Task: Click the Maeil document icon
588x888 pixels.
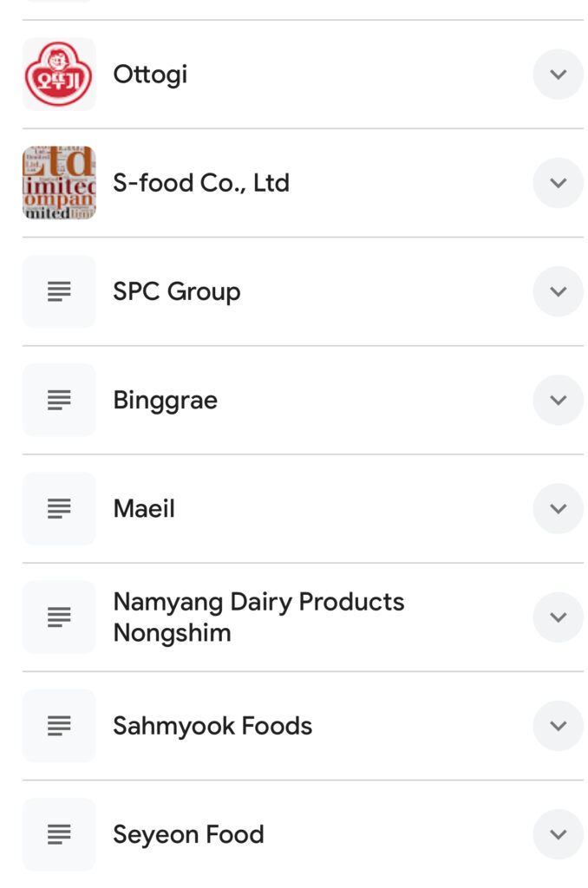Action: [59, 508]
